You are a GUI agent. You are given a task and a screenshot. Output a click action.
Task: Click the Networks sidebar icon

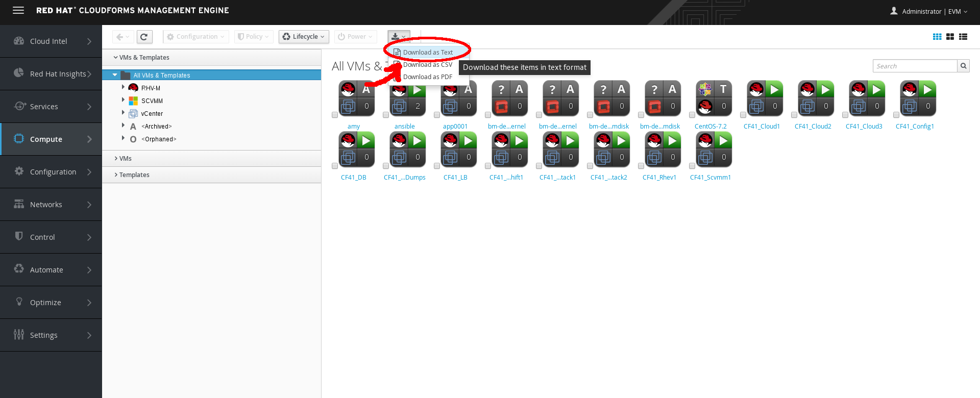point(19,204)
